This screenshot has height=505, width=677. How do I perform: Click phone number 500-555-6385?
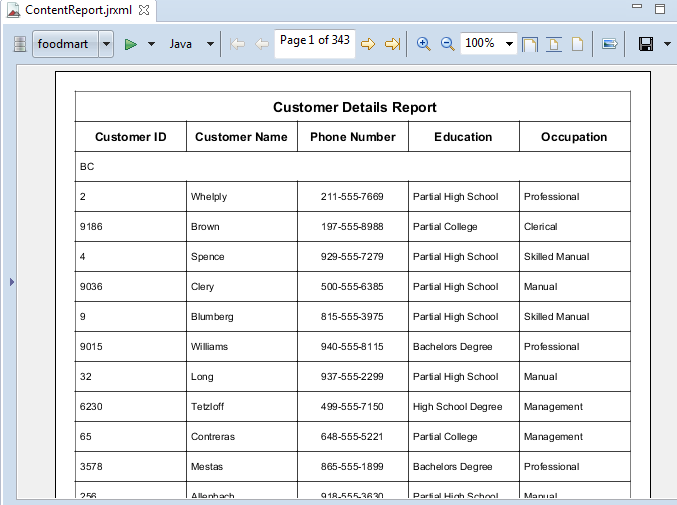(x=352, y=287)
